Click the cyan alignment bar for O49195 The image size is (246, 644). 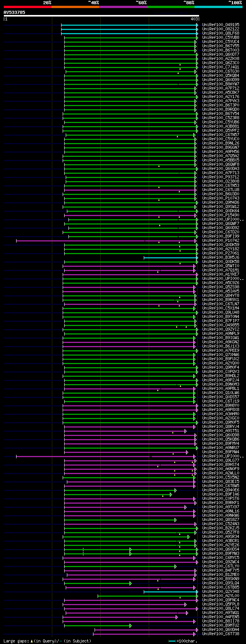pos(130,25)
